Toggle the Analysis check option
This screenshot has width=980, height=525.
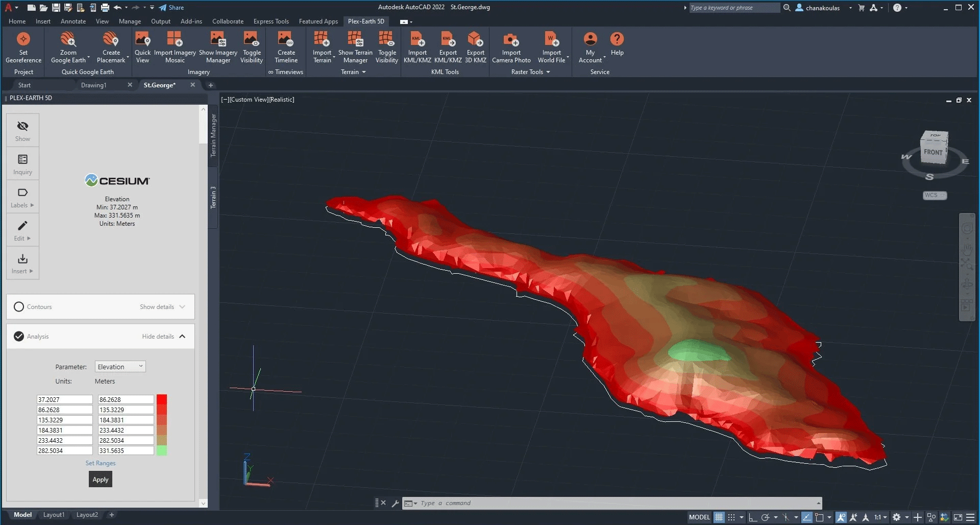click(x=19, y=337)
